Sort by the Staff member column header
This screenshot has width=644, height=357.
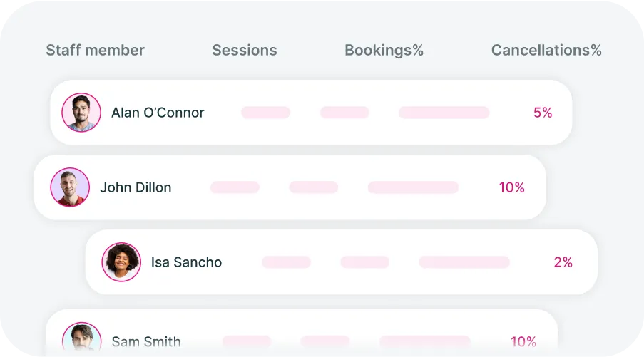(96, 50)
